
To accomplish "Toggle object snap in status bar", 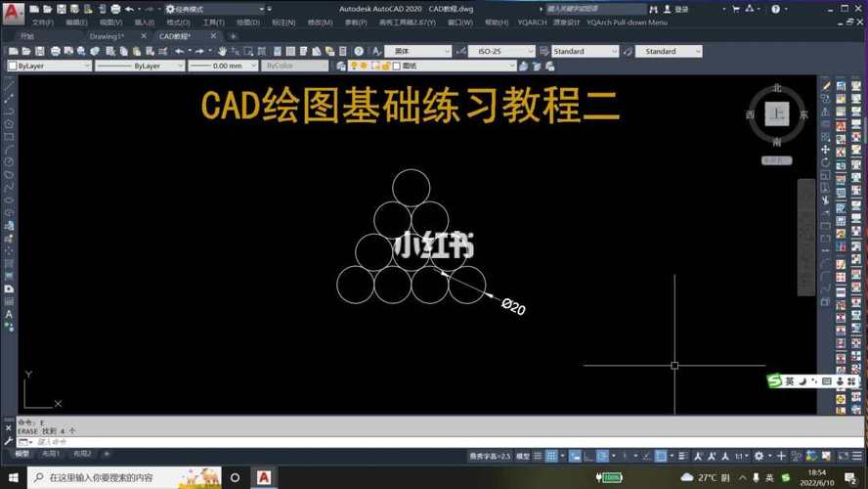I will pyautogui.click(x=661, y=456).
